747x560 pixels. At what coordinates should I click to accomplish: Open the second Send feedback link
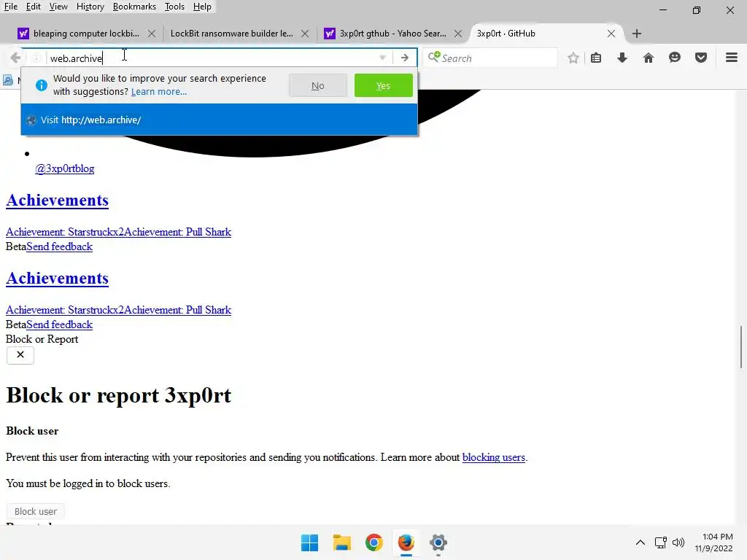[60, 324]
